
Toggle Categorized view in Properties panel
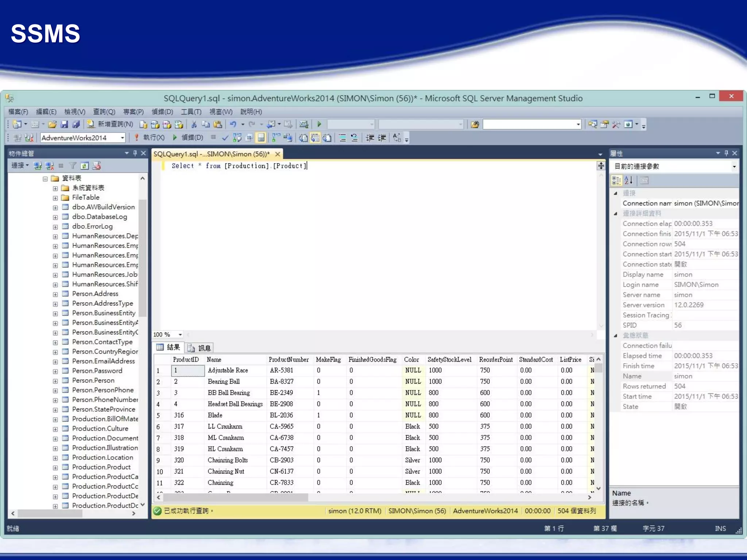[x=616, y=180]
